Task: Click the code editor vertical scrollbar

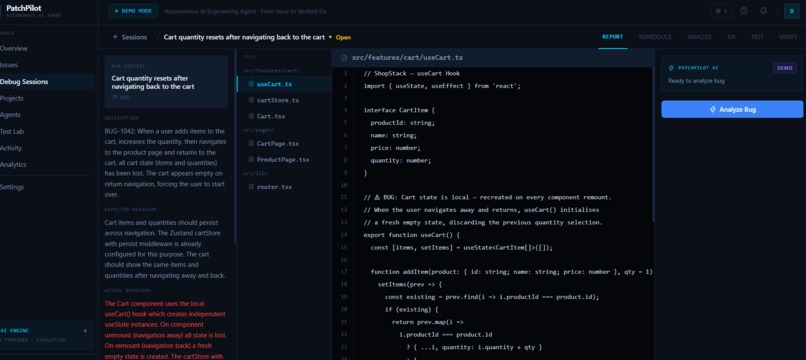Action: click(653, 144)
